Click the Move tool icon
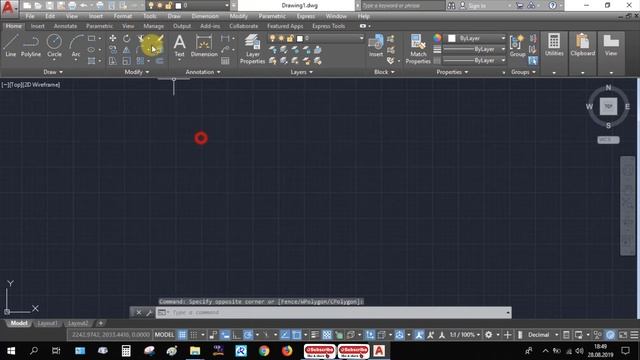640x360 pixels. tap(113, 38)
